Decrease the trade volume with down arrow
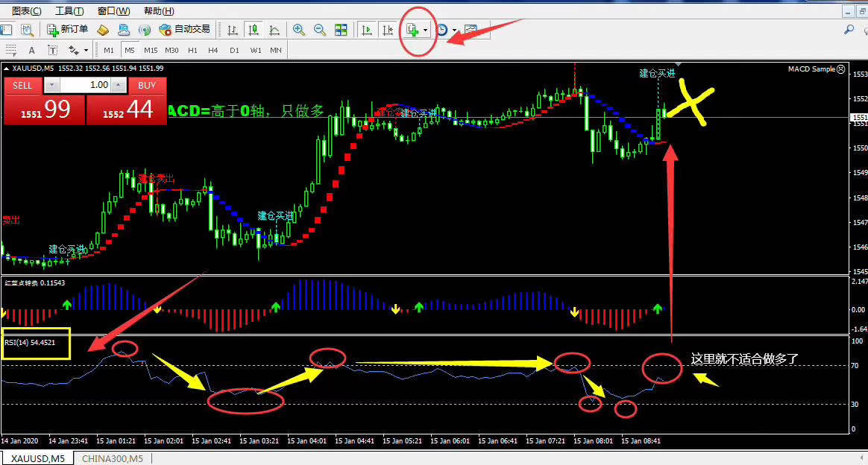This screenshot has width=868, height=465. 51,85
